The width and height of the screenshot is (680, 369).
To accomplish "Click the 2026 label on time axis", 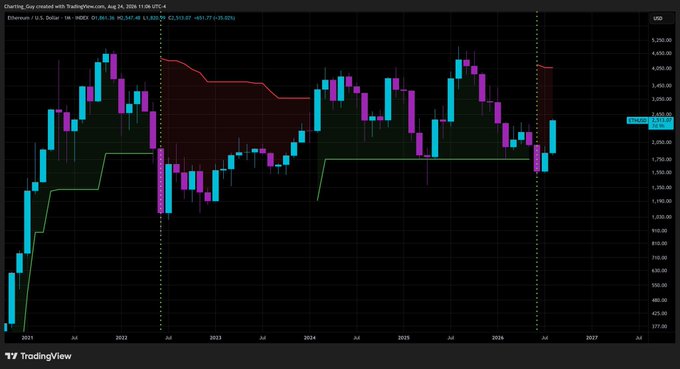I will click(x=498, y=337).
